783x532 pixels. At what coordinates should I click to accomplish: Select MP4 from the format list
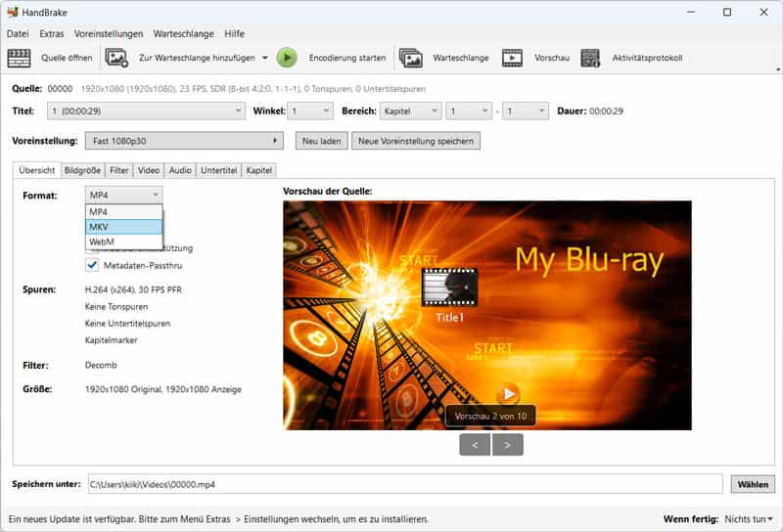pyautogui.click(x=124, y=211)
